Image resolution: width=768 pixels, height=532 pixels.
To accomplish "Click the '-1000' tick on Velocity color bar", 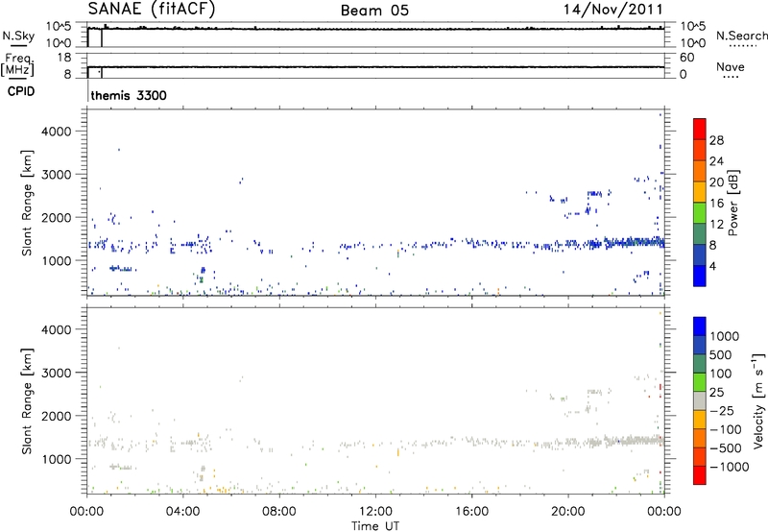I will click(x=729, y=467).
